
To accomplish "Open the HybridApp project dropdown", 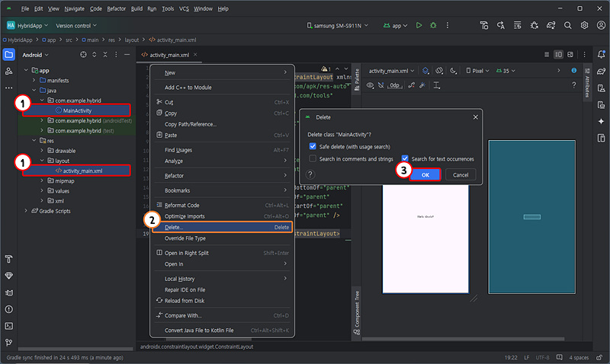I will [27, 26].
